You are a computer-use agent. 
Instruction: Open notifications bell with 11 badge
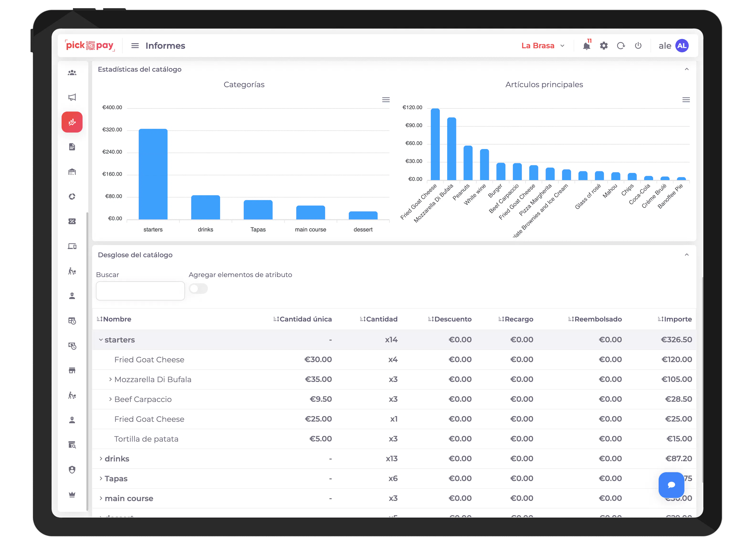click(587, 45)
